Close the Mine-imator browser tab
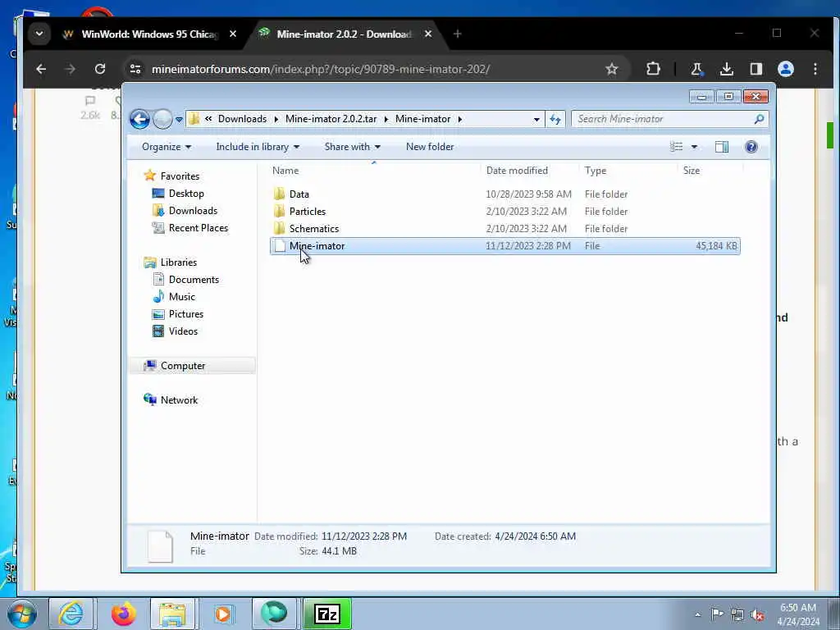 pyautogui.click(x=428, y=34)
